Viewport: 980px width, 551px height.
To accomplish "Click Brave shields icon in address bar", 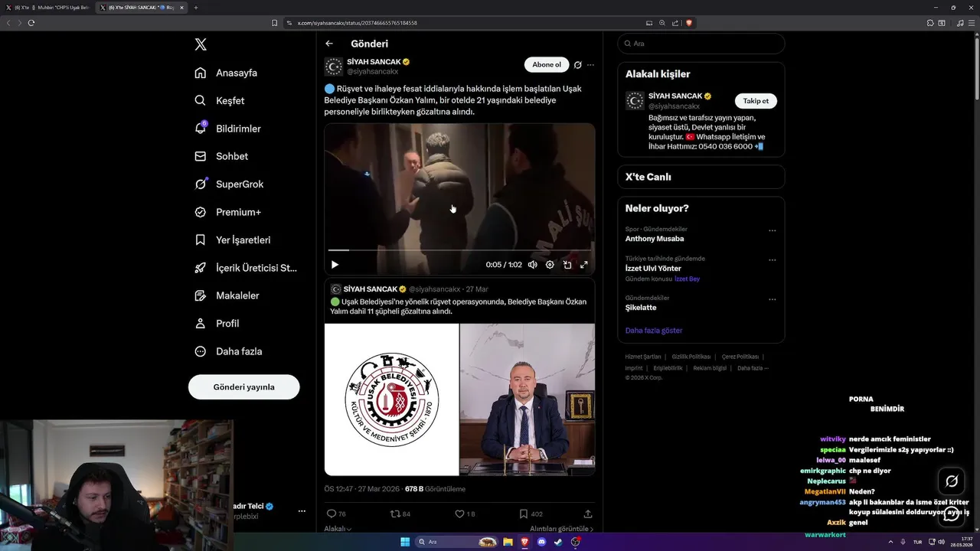I will [689, 23].
